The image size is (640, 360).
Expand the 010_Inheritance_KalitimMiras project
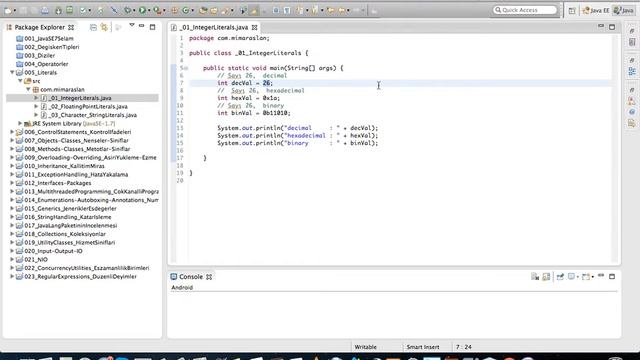[12, 166]
